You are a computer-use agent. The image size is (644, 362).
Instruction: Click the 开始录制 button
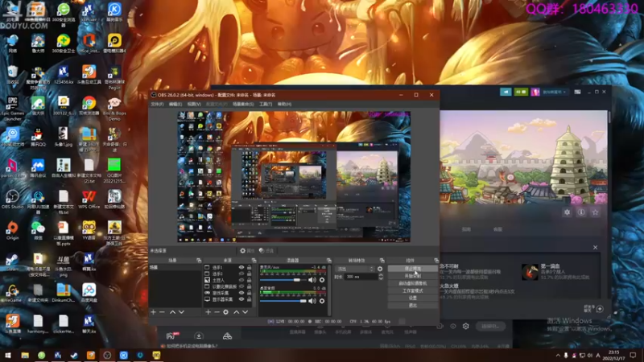(x=413, y=276)
